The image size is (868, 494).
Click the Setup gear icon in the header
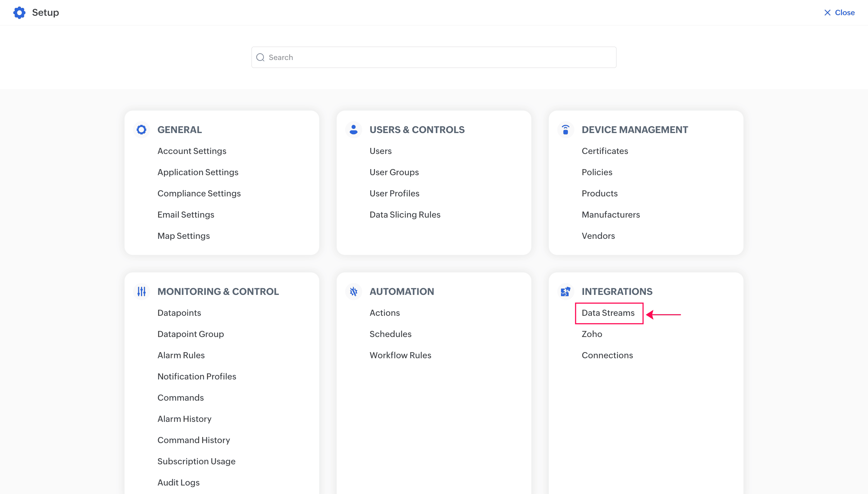coord(19,12)
